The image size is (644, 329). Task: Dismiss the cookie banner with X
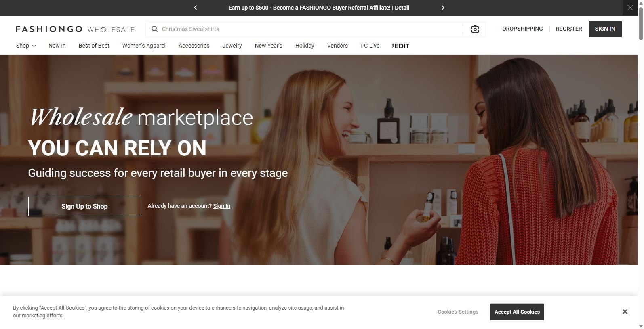click(625, 312)
